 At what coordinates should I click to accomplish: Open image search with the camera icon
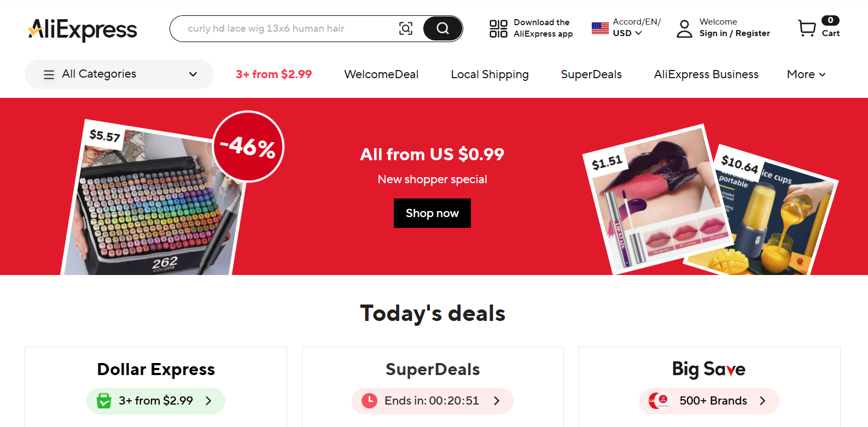pos(406,28)
